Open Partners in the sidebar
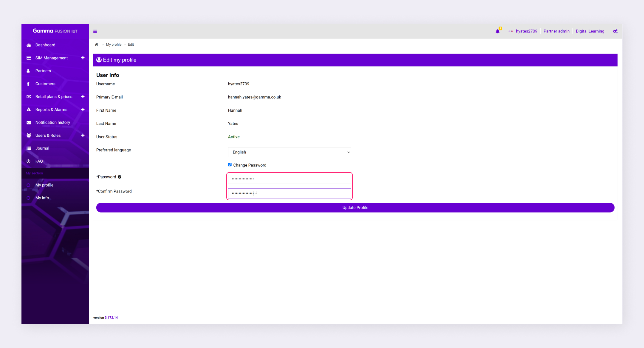The width and height of the screenshot is (644, 348). [x=43, y=71]
